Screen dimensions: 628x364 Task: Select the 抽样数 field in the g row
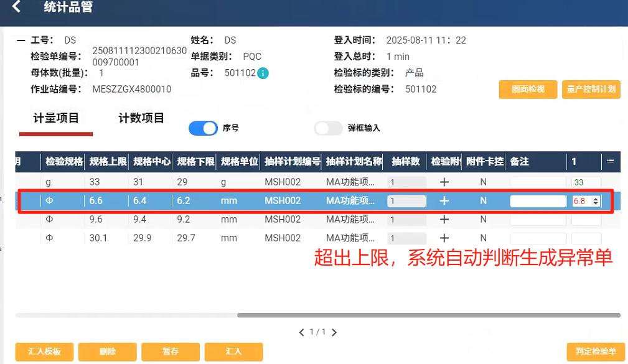(x=406, y=182)
